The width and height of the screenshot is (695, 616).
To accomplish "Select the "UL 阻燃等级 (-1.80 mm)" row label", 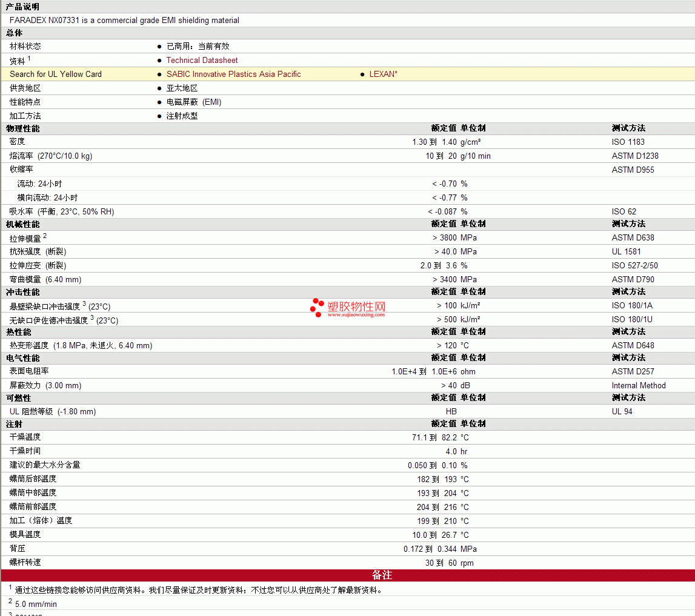I will 53,411.
